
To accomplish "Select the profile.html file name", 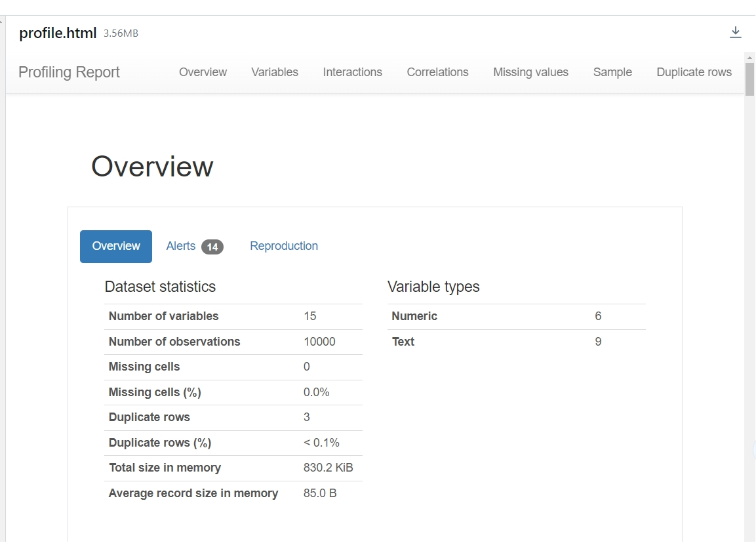I will pos(58,33).
